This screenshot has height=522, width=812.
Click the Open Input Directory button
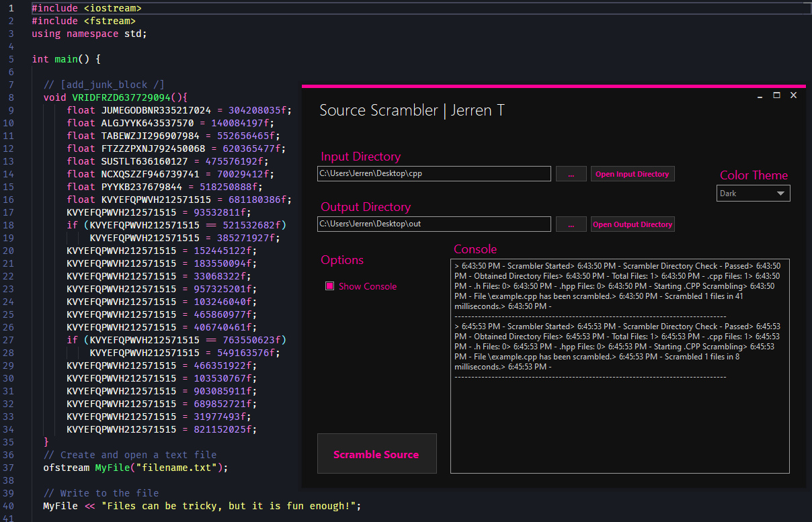(x=632, y=174)
